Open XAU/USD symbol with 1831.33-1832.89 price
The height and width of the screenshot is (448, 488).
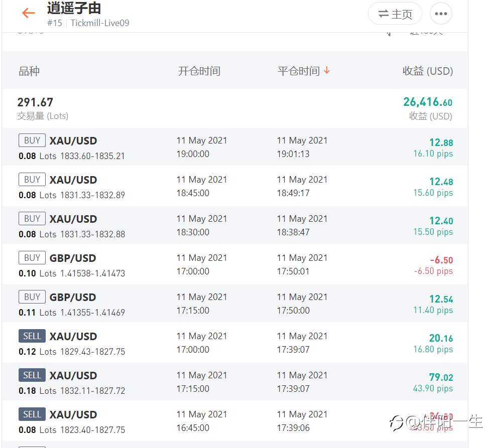(x=73, y=180)
